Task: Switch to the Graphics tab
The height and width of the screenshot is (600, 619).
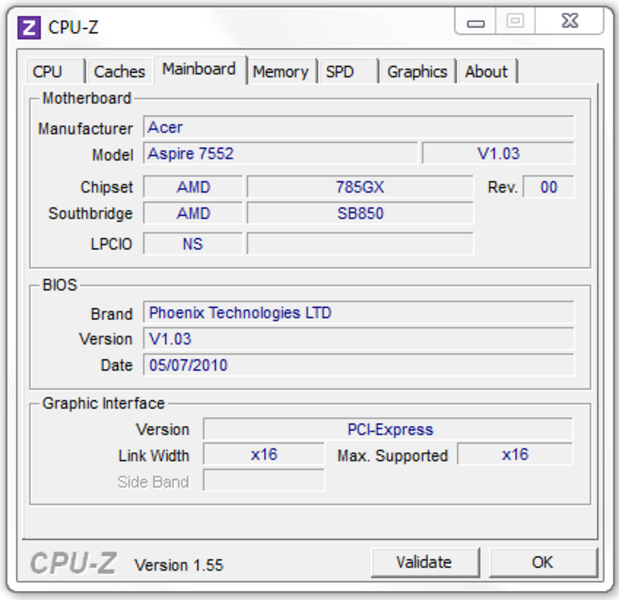Action: (417, 71)
